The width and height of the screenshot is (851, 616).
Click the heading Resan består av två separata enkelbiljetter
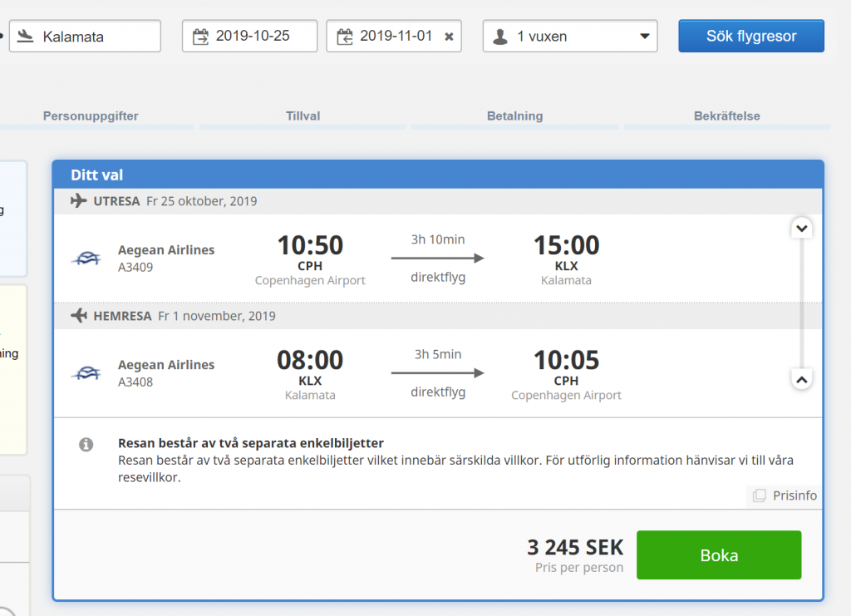pos(251,443)
